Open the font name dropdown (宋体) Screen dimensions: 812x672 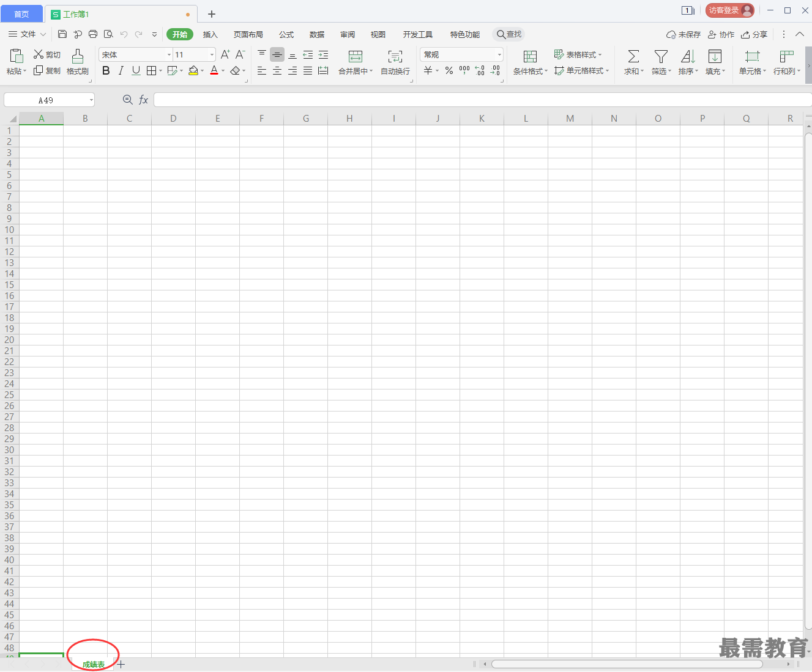tap(169, 55)
